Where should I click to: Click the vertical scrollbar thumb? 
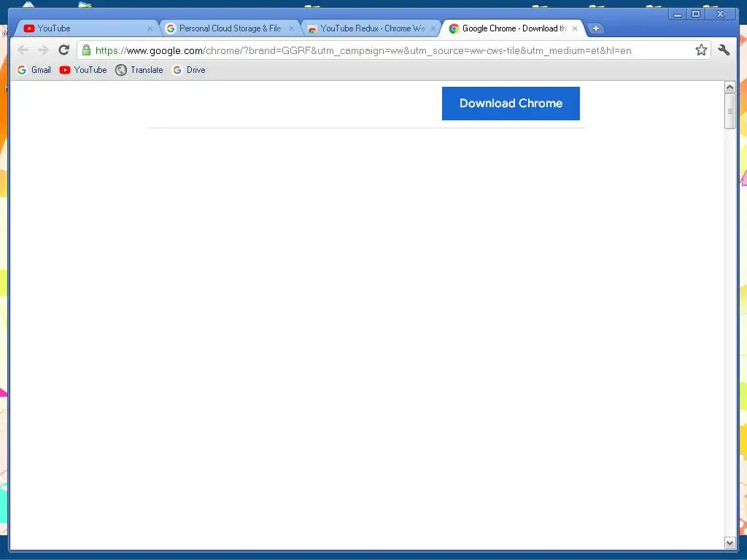(x=729, y=111)
